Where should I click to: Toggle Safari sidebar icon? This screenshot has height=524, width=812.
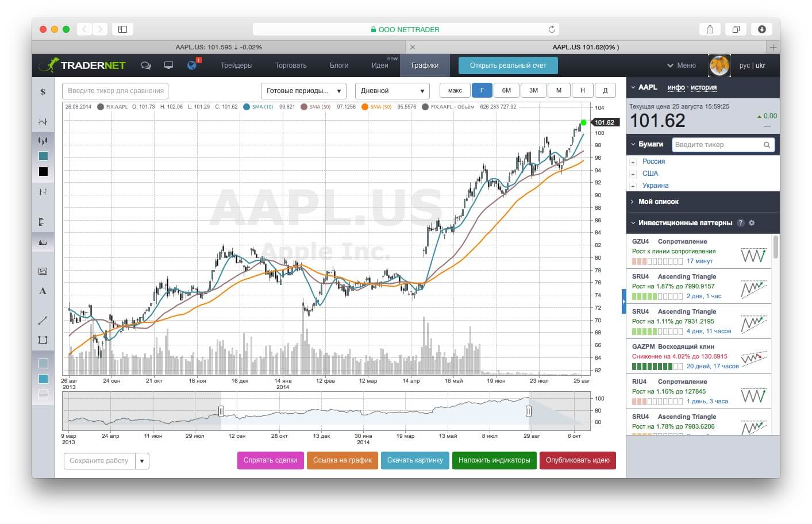pos(122,29)
